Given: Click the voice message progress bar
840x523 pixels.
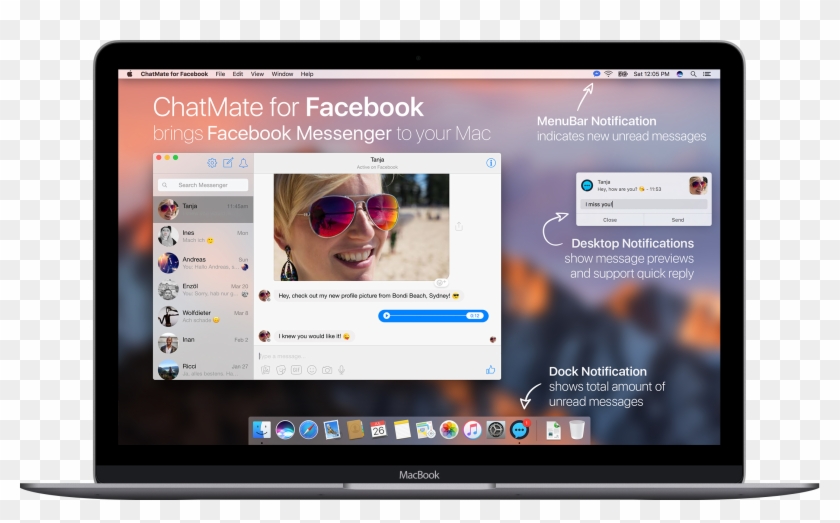Looking at the screenshot, I should pyautogui.click(x=429, y=316).
